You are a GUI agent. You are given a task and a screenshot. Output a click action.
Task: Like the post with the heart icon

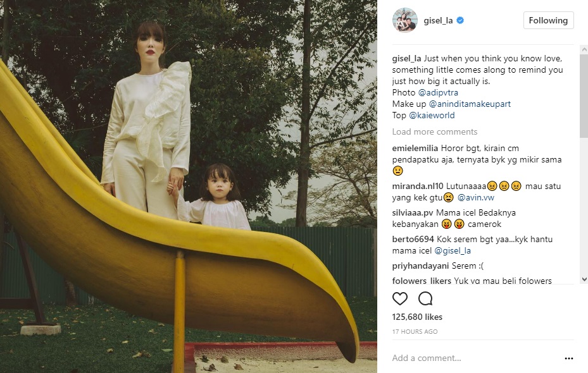click(400, 299)
